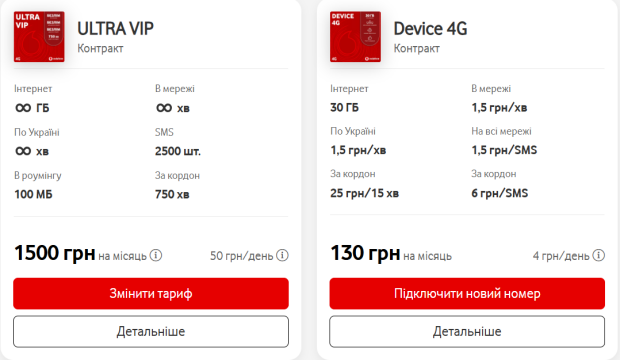Open the Device 4G tariff card image
The width and height of the screenshot is (620, 360).
pos(355,36)
